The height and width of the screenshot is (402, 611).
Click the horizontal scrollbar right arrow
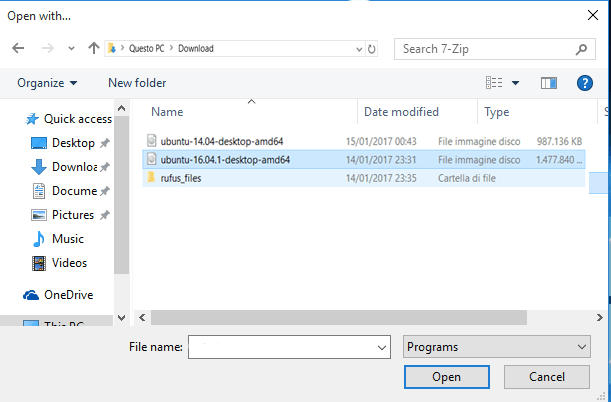(600, 317)
